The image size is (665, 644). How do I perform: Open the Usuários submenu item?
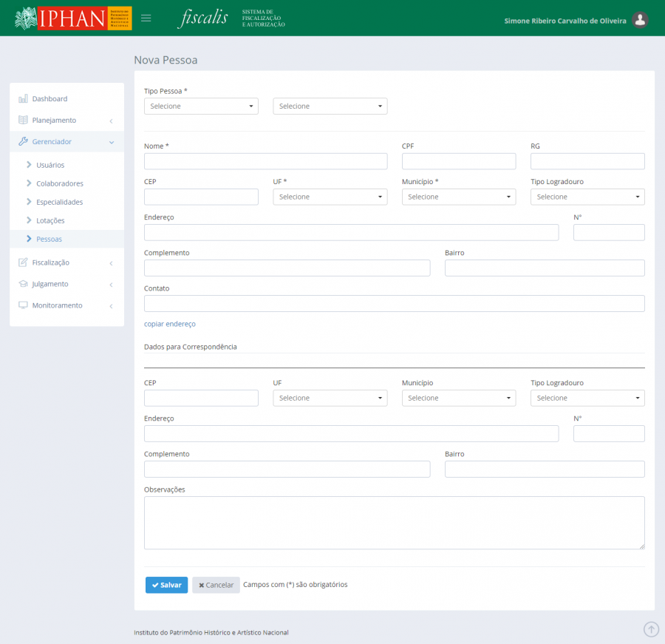50,166
